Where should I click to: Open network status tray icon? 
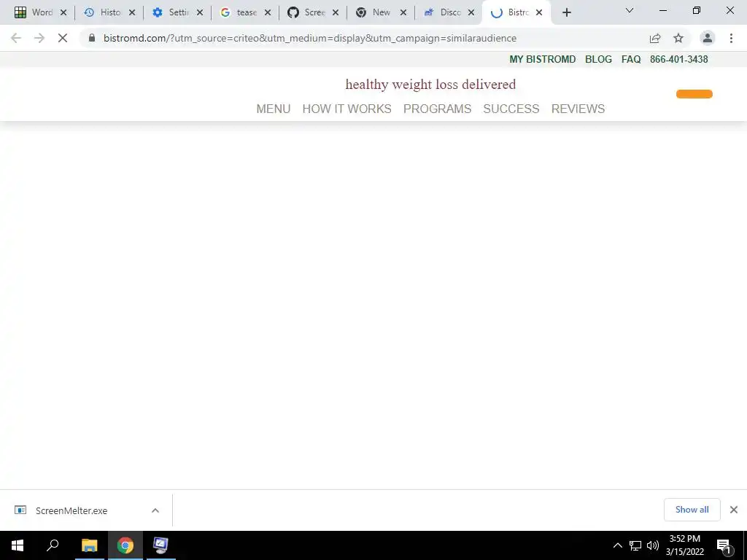[635, 545]
